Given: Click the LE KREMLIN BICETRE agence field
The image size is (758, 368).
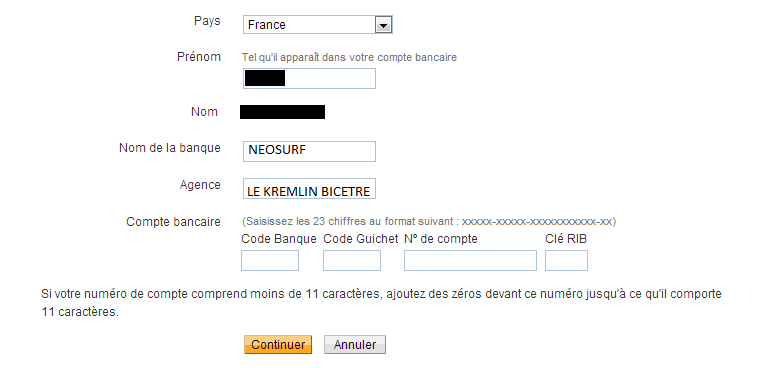Looking at the screenshot, I should 309,189.
